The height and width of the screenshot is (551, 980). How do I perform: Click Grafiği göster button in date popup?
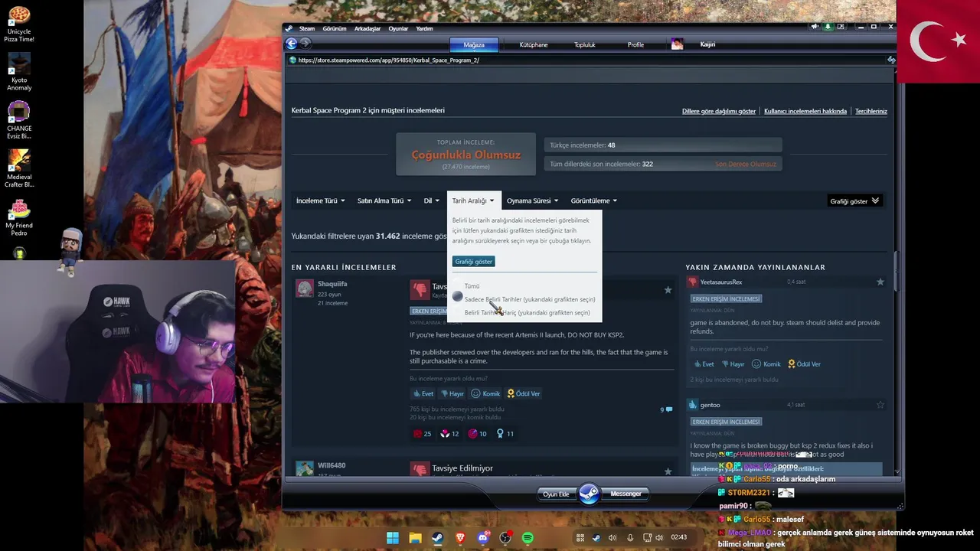[474, 261]
